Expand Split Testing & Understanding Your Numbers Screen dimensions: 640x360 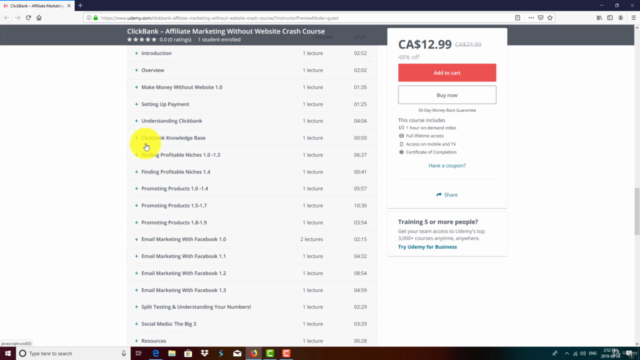(136, 307)
